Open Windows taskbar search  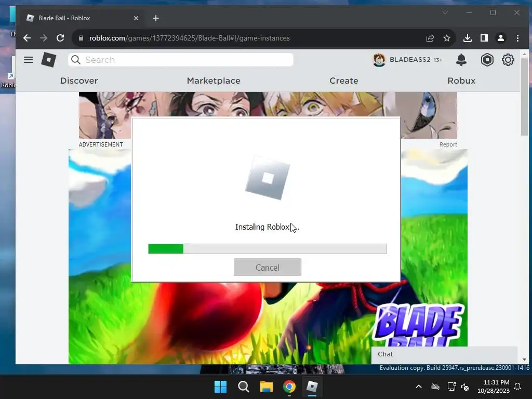tap(243, 387)
